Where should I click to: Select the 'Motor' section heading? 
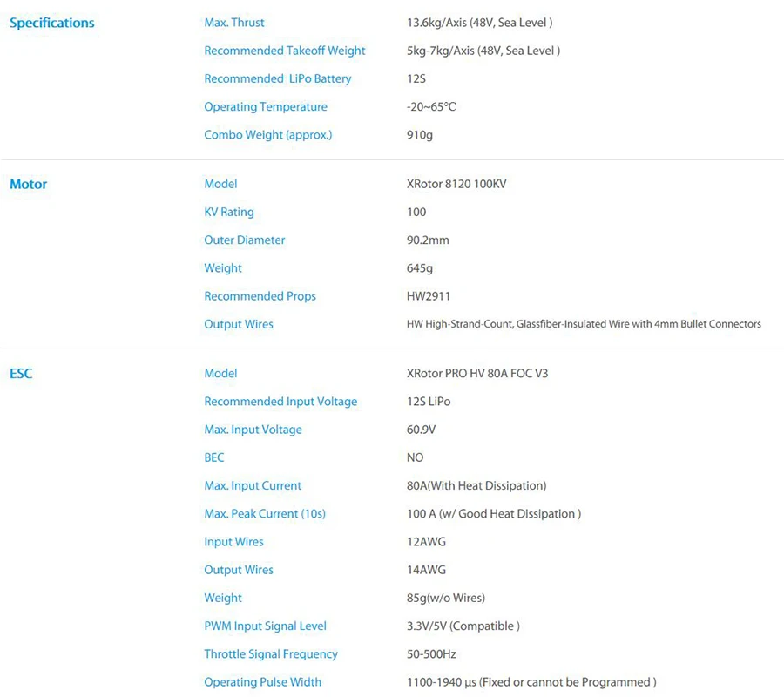(29, 184)
